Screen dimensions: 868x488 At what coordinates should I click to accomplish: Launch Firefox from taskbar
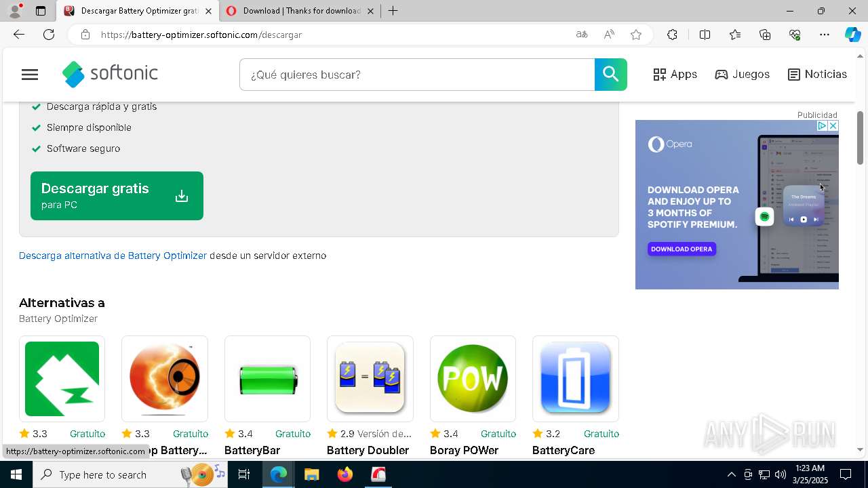(x=345, y=474)
